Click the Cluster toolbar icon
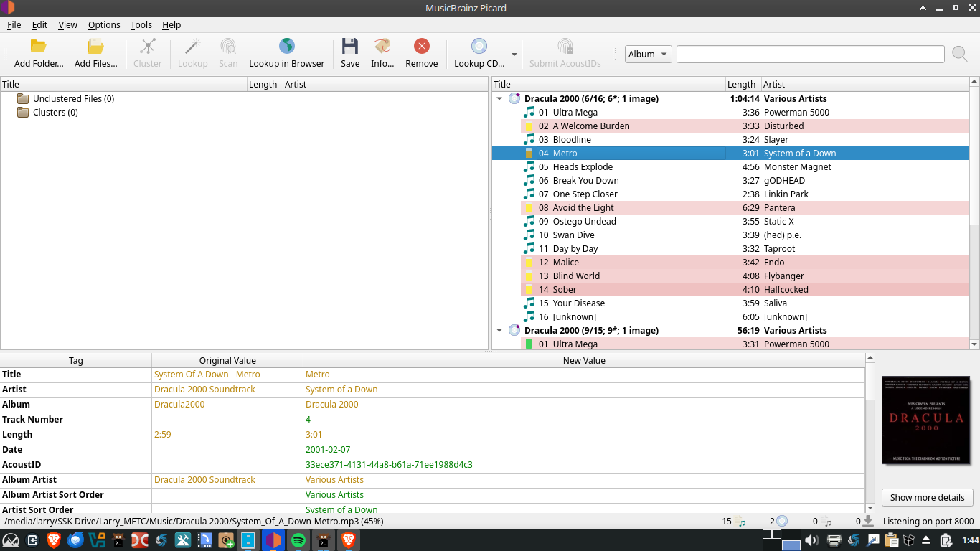 tap(148, 47)
